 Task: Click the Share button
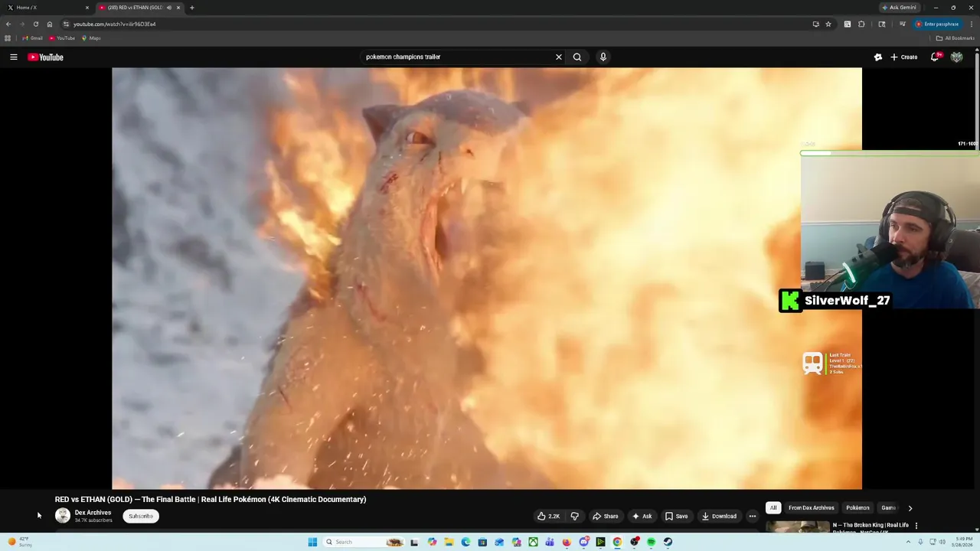tap(605, 516)
